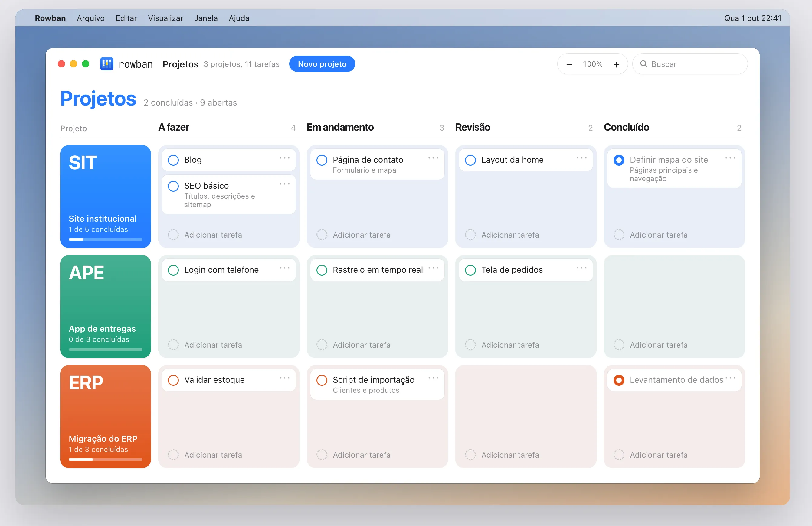
Task: Mark SEO básico task as complete
Action: point(173,186)
